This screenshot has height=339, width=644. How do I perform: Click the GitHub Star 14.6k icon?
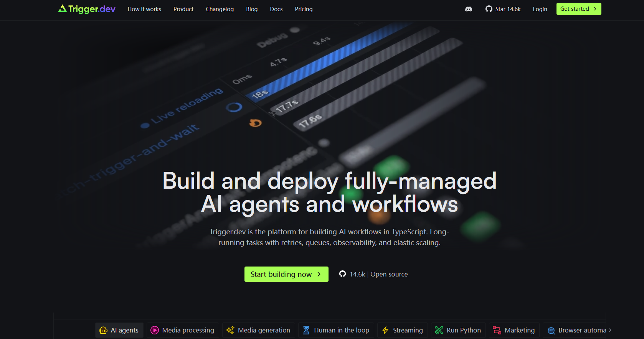[489, 9]
